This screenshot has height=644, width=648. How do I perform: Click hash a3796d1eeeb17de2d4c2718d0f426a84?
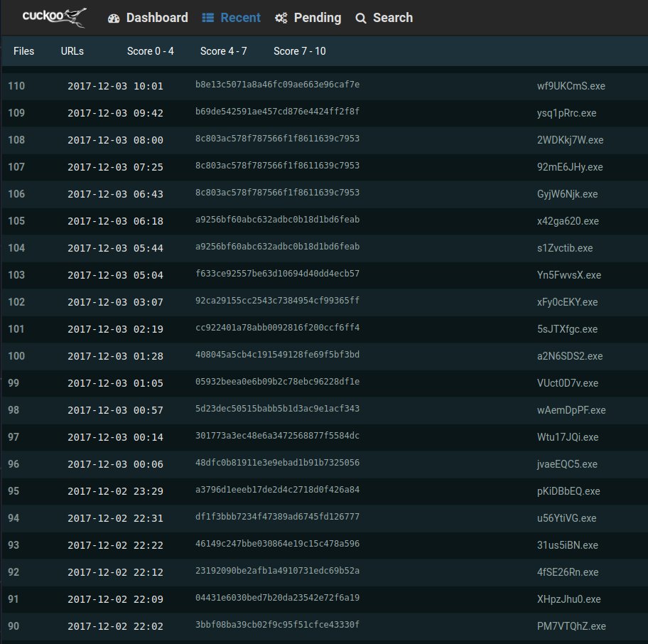click(x=277, y=490)
